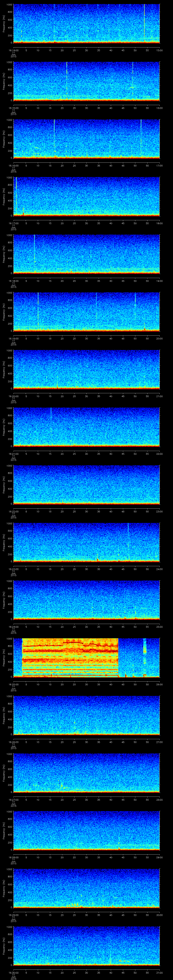Click the 16:30:00 start time label
This screenshot has height=980, width=173.
point(14,972)
